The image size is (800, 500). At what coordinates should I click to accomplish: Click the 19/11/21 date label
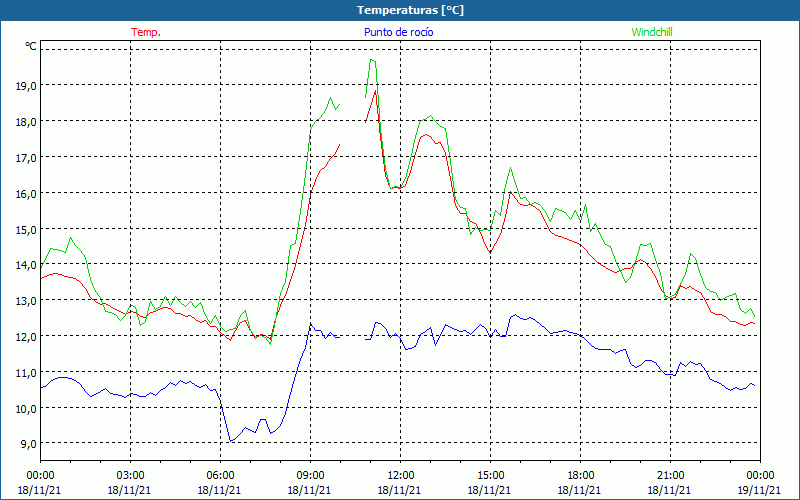[x=760, y=490]
